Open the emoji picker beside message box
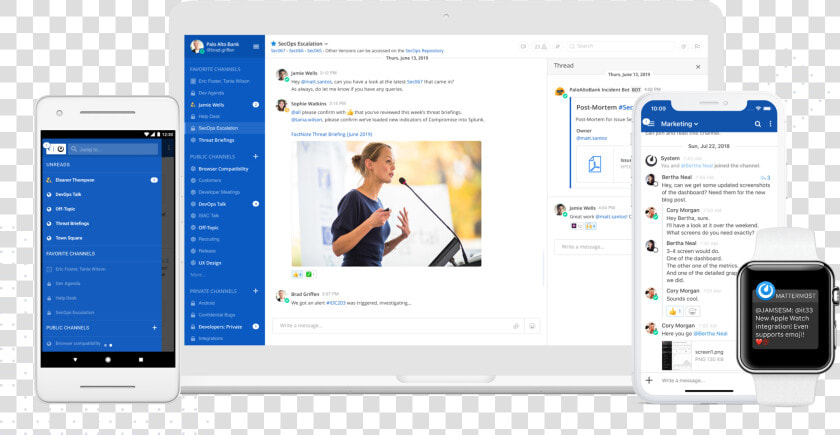Screen dimensions: 840x435 532,326
